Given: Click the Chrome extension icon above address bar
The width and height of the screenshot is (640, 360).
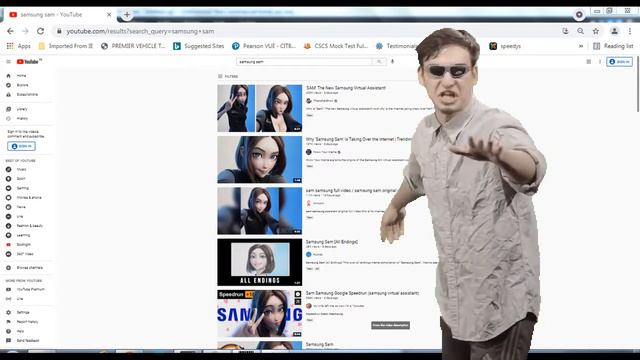Looking at the screenshot, I should coord(579,15).
